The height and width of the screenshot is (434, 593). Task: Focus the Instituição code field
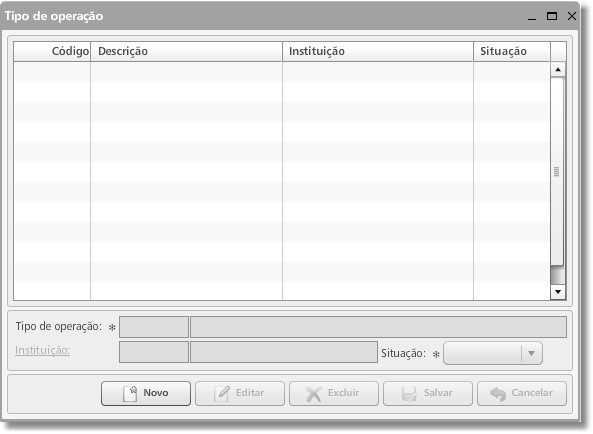click(x=154, y=352)
